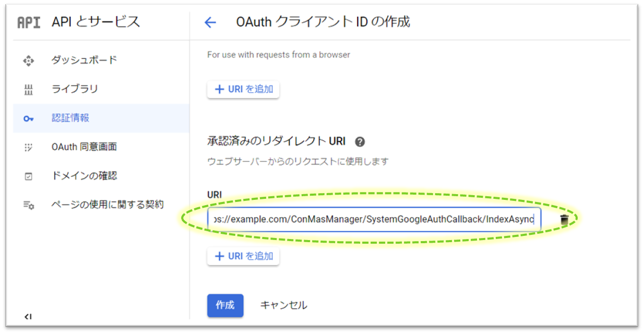Click the back arrow beside the OAuth title
The height and width of the screenshot is (334, 644).
coord(210,22)
